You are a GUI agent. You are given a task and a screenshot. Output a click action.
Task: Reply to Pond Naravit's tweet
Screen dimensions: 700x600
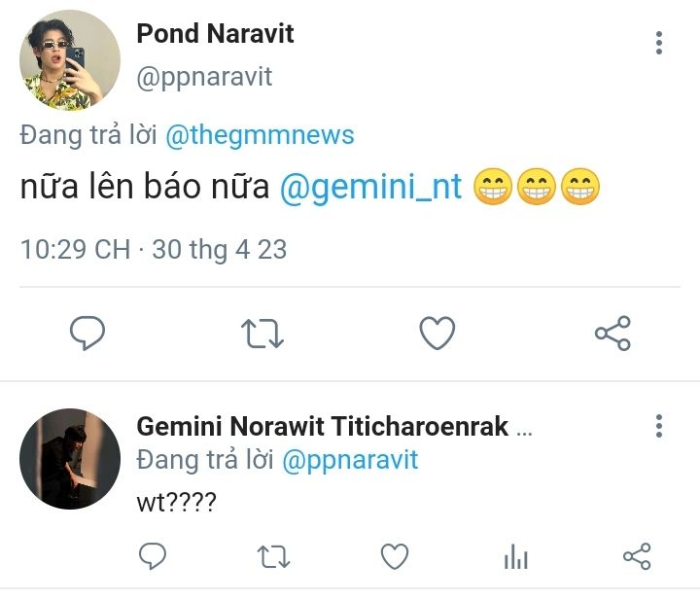pos(87,333)
